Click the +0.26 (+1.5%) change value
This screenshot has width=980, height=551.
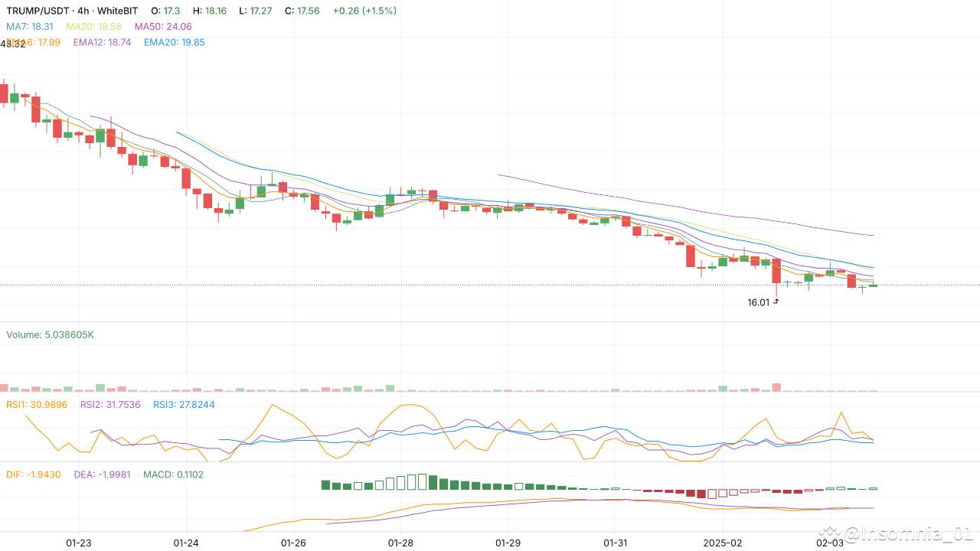tap(365, 11)
